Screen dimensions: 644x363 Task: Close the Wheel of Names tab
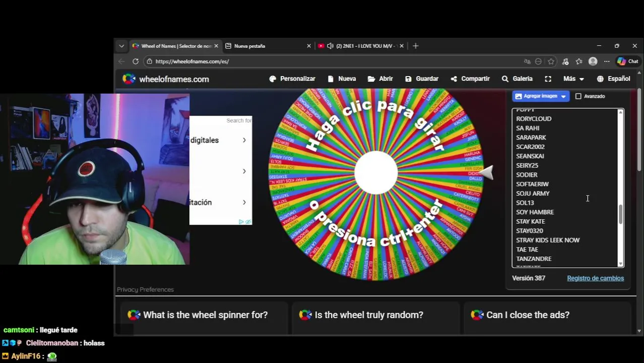click(216, 46)
